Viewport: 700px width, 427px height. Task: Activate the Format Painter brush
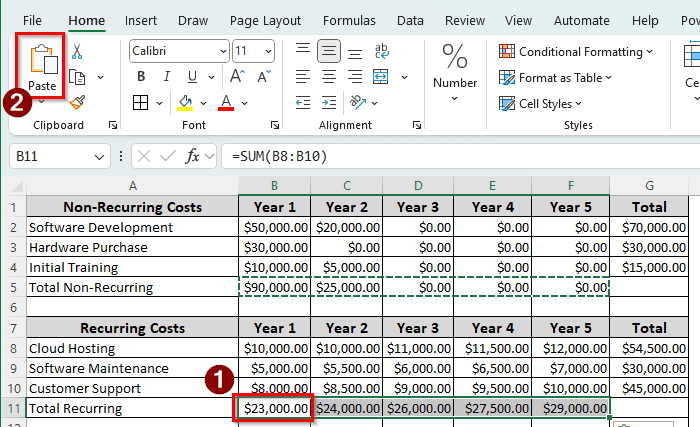pyautogui.click(x=77, y=103)
